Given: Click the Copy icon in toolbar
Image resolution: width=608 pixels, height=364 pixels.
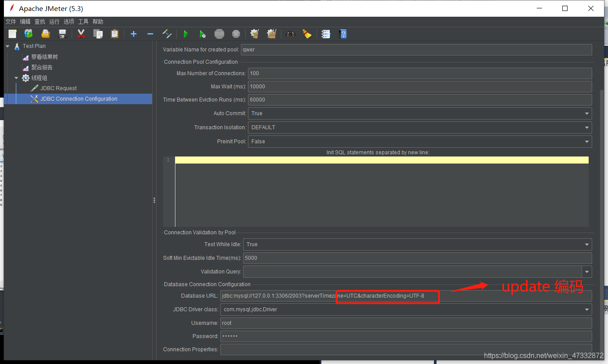Looking at the screenshot, I should click(x=98, y=34).
